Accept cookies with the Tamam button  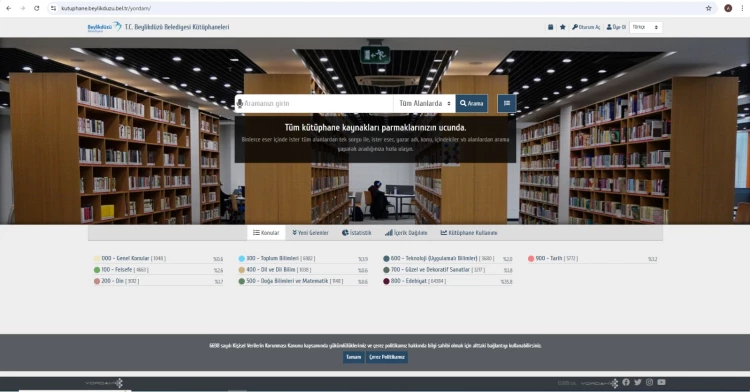pyautogui.click(x=353, y=357)
